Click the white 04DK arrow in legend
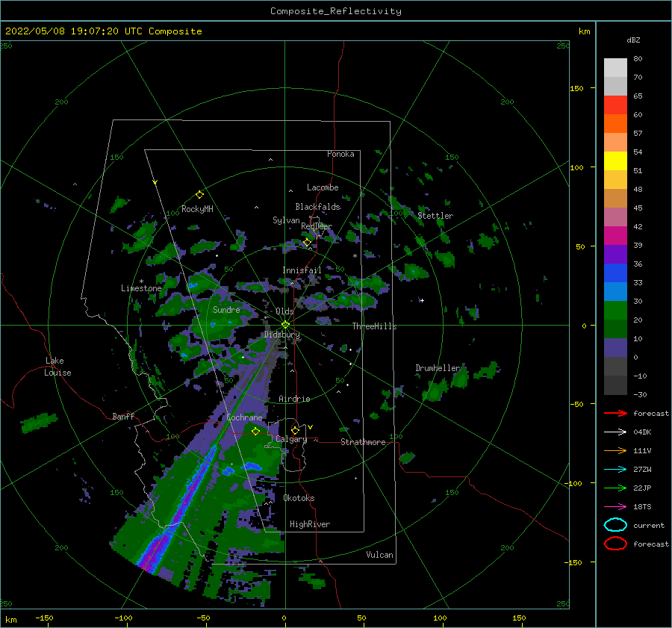 click(x=615, y=432)
